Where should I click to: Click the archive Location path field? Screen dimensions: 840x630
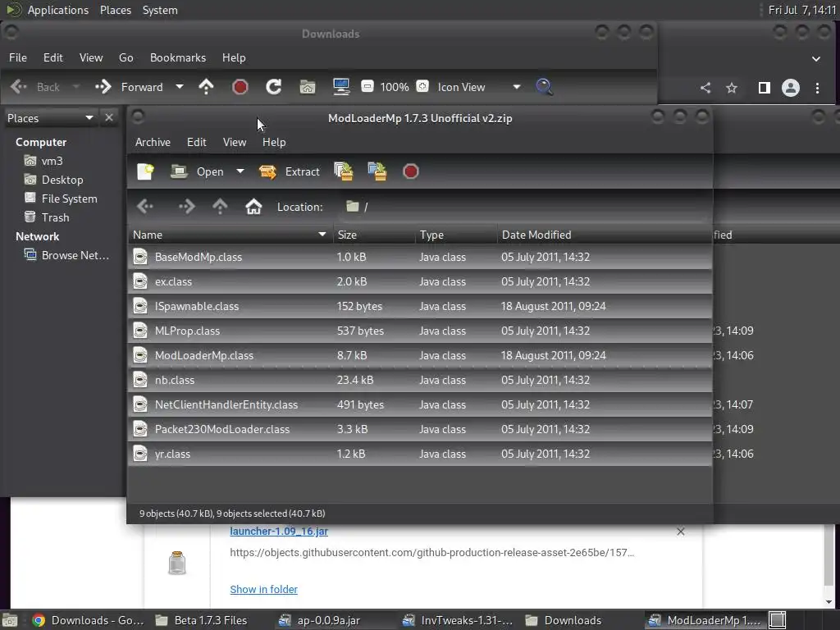click(x=525, y=207)
